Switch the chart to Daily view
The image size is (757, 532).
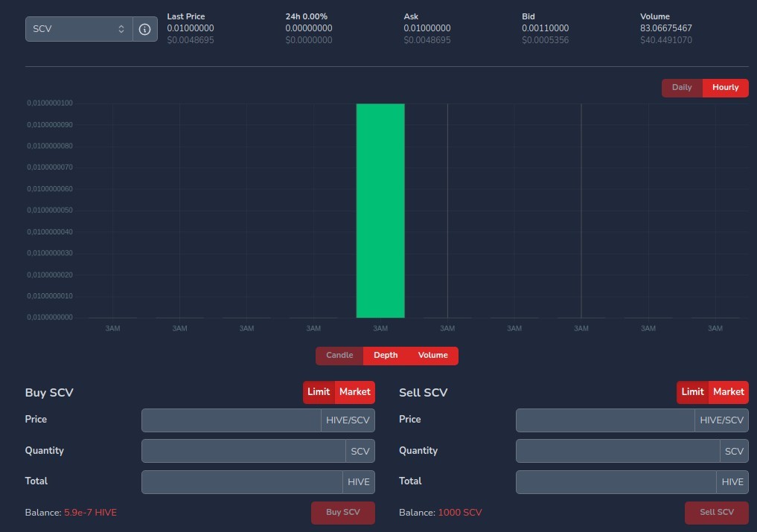[x=682, y=88]
